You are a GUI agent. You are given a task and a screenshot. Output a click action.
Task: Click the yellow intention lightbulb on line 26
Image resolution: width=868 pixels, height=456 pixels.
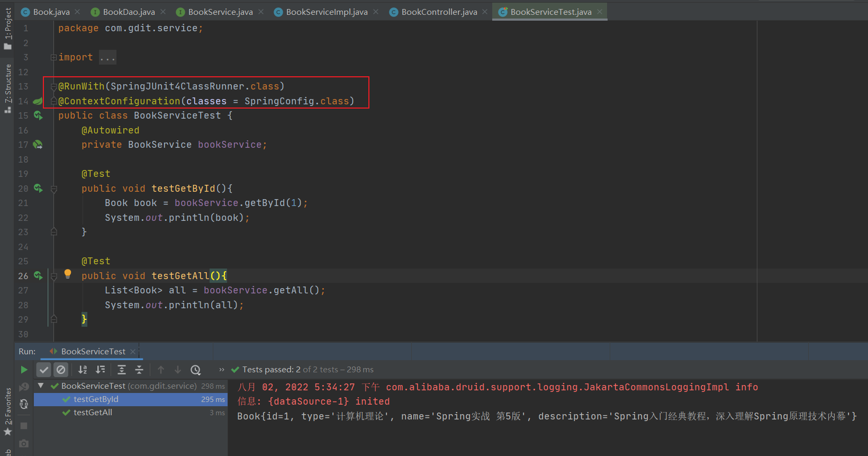68,274
